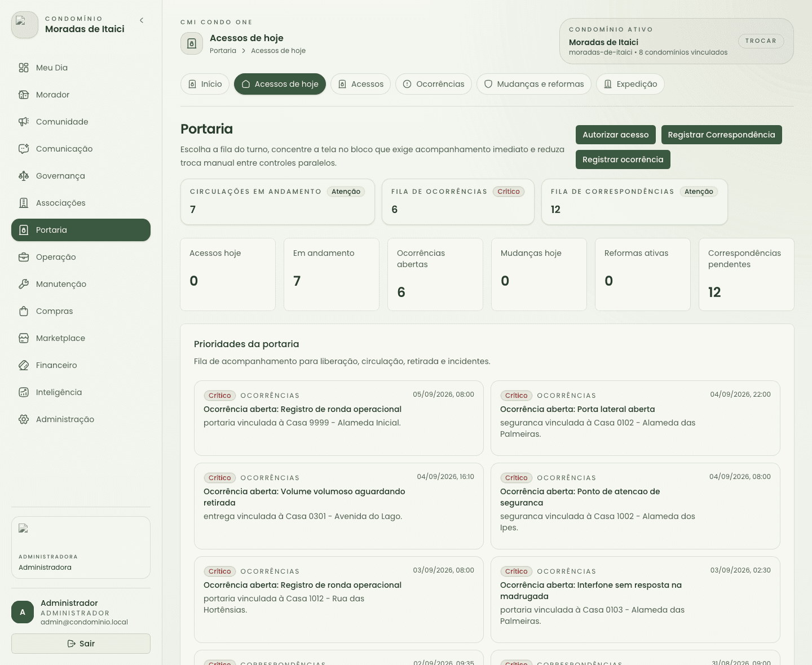Switch to the Início tab

point(205,84)
